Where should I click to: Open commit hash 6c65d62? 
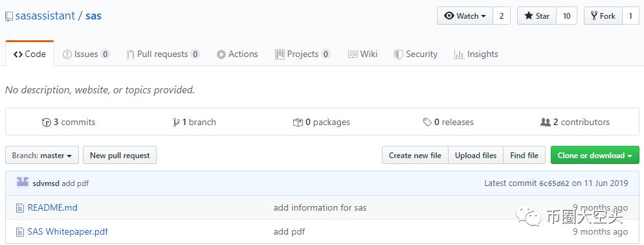pyautogui.click(x=554, y=183)
